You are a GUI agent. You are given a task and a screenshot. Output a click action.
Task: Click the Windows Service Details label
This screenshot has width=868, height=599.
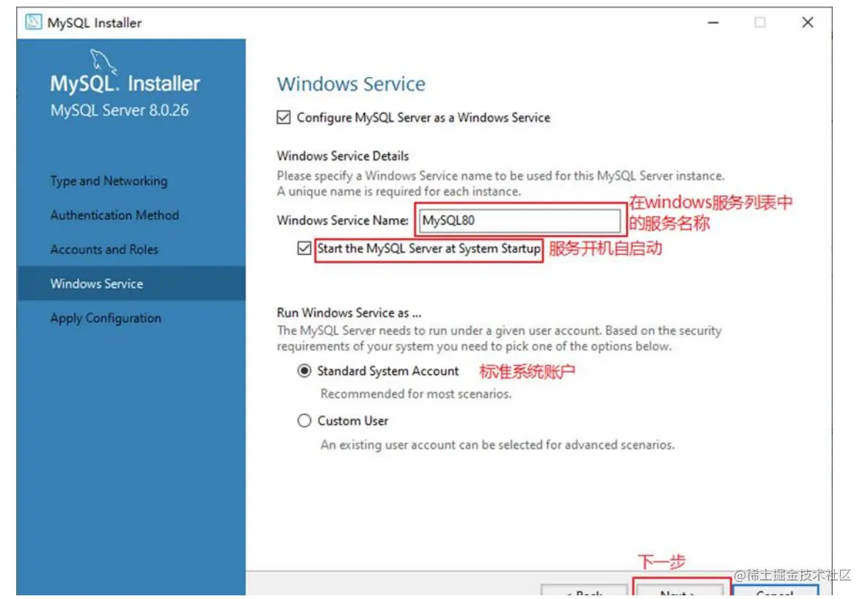pyautogui.click(x=343, y=156)
